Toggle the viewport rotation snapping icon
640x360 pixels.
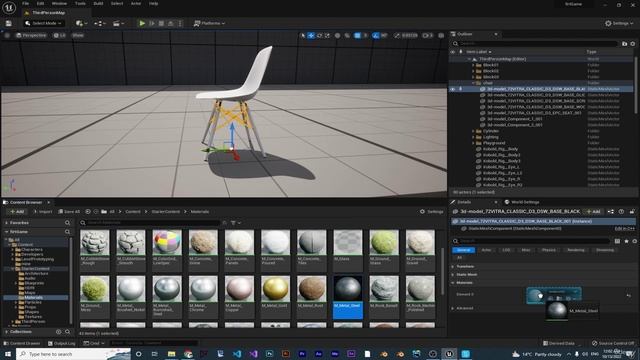click(x=376, y=36)
